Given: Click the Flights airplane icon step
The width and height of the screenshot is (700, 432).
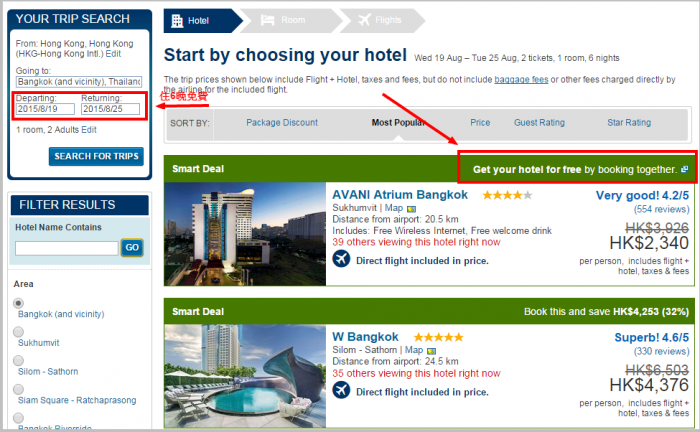Looking at the screenshot, I should coord(364,20).
